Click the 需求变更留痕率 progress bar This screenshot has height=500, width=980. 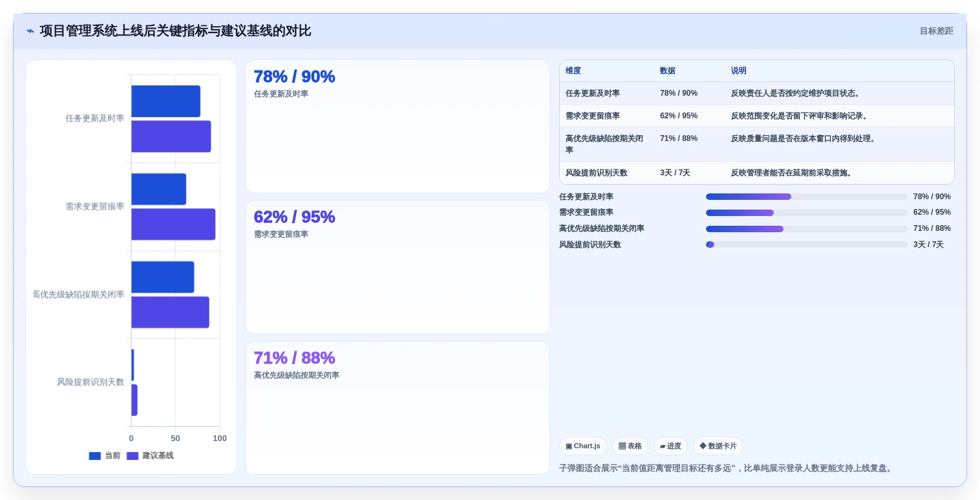coord(807,213)
